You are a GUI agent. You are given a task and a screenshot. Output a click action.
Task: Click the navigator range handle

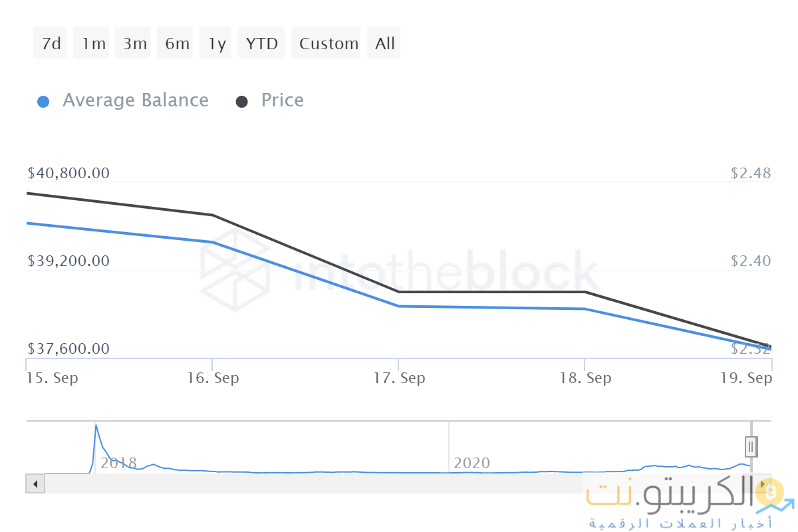coord(751,446)
